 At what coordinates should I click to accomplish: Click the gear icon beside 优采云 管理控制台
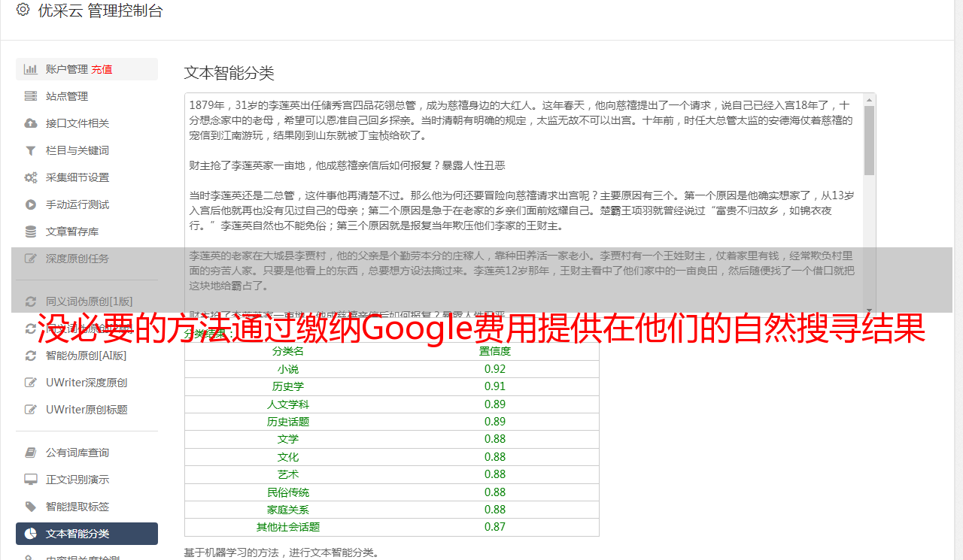coord(23,11)
